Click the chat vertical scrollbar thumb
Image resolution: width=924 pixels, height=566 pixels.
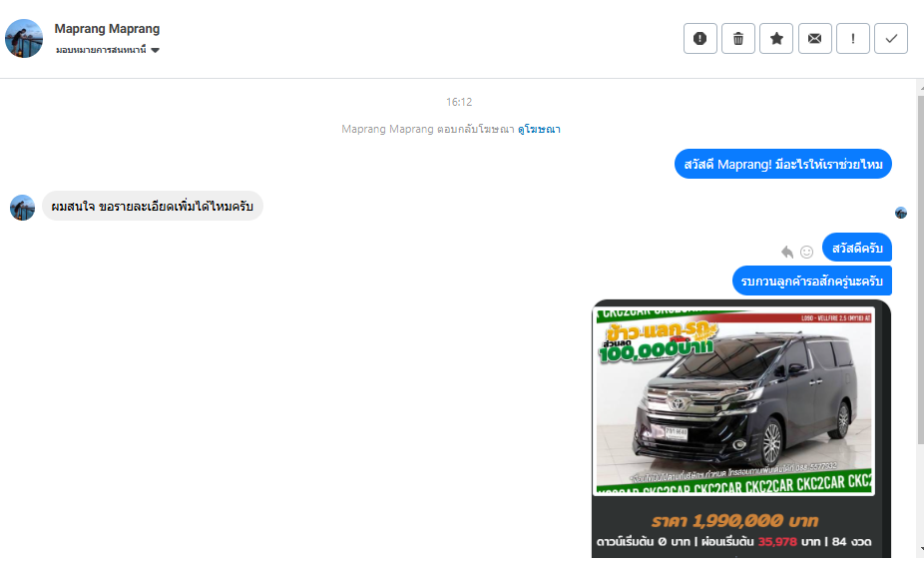tap(920, 270)
